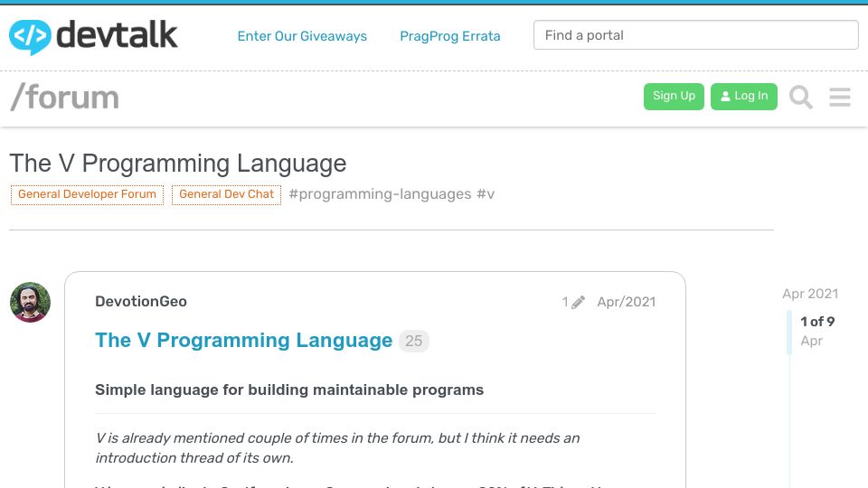Screen dimensions: 868x488
Task: Click the 25 click-count badge
Action: tap(413, 341)
